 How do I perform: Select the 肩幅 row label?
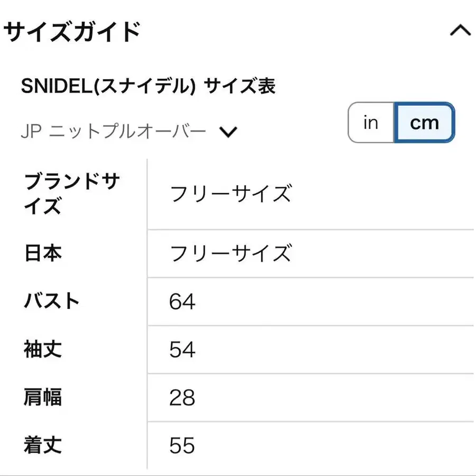click(43, 398)
